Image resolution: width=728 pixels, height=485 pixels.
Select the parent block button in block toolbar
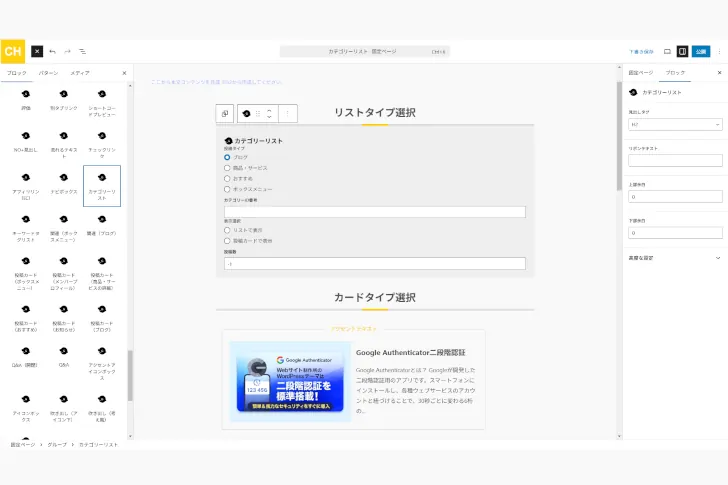(x=225, y=114)
